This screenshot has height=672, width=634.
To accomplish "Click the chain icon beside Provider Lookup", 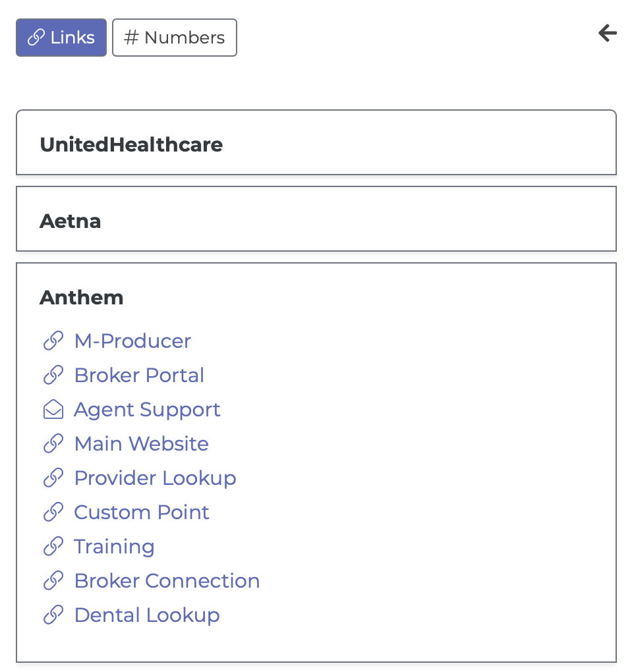I will [53, 478].
